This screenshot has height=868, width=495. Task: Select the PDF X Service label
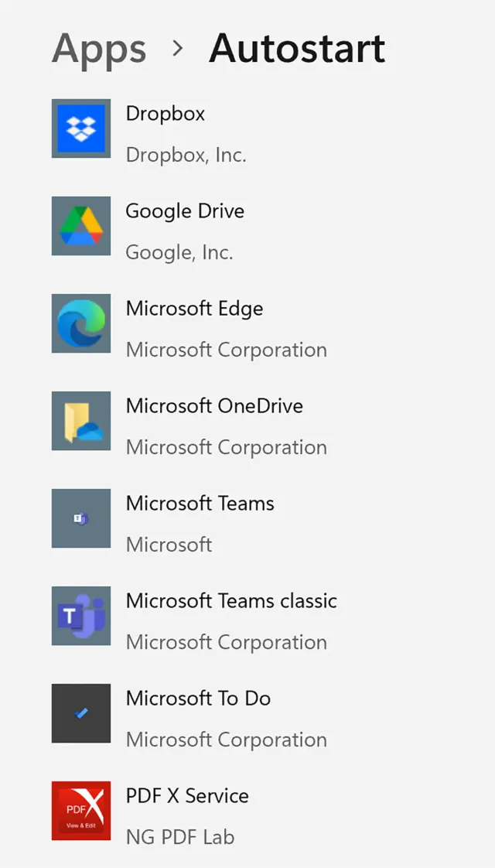187,796
